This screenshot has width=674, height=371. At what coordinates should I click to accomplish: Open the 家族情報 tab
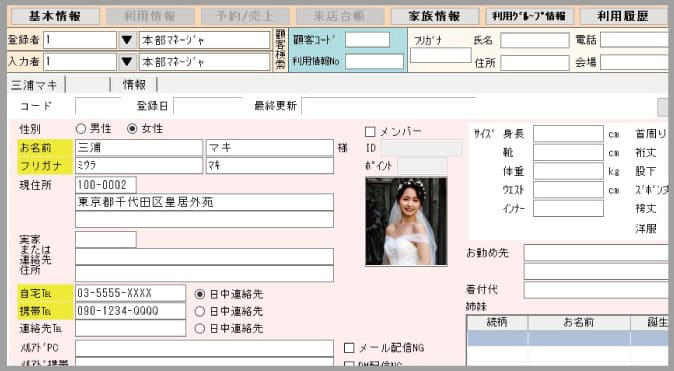tap(435, 16)
